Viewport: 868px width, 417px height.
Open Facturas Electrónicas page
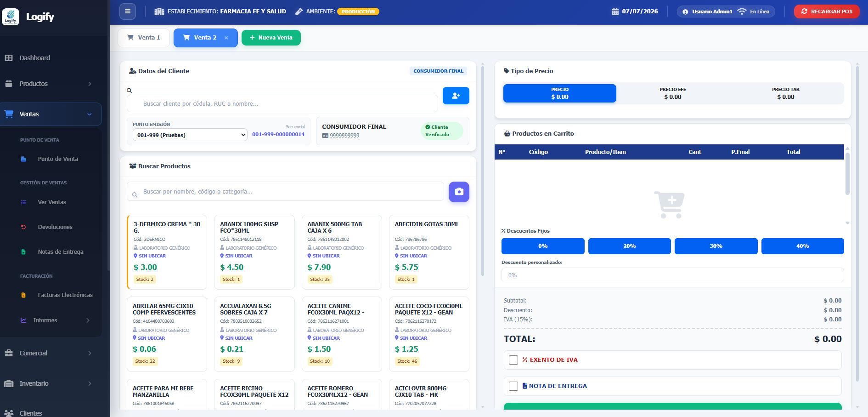click(x=65, y=295)
